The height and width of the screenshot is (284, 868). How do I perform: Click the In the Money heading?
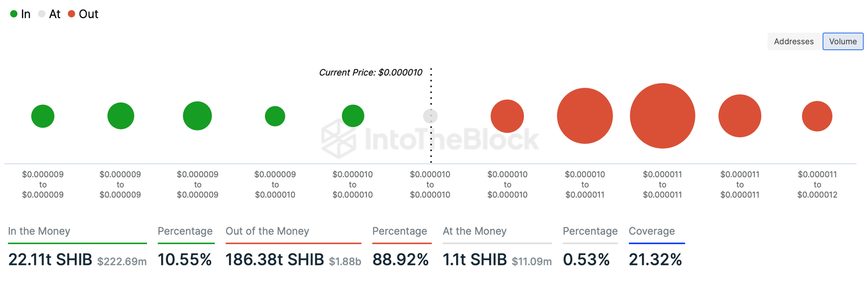click(39, 231)
